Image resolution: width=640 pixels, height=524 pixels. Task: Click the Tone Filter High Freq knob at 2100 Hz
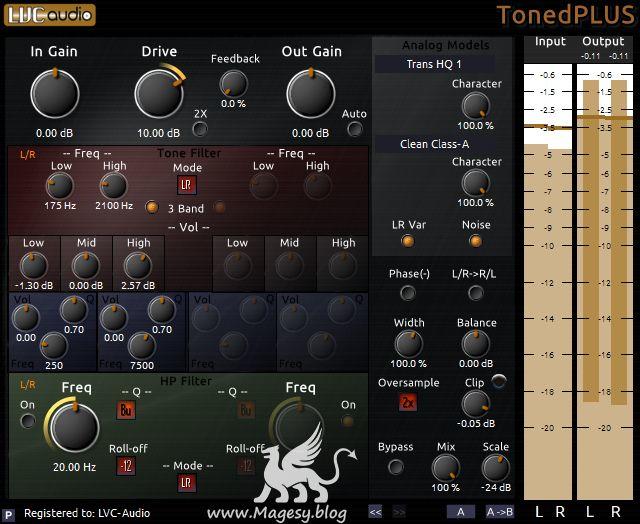113,186
